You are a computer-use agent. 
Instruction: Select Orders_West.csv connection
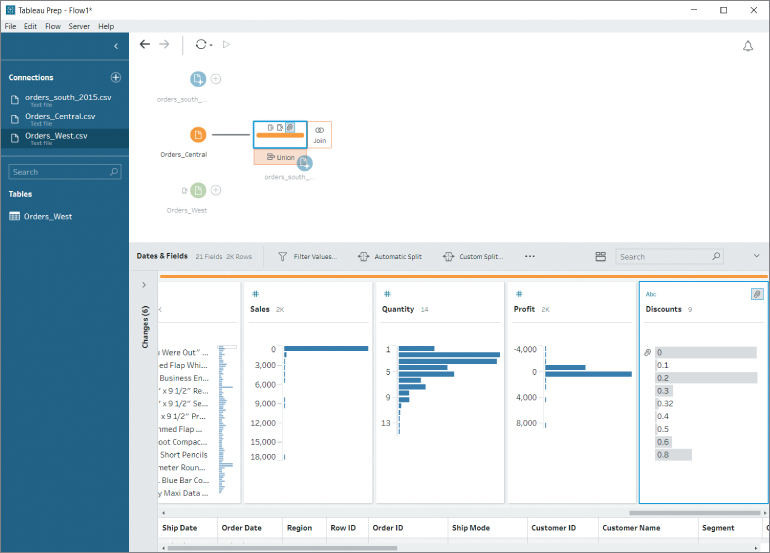(64, 138)
